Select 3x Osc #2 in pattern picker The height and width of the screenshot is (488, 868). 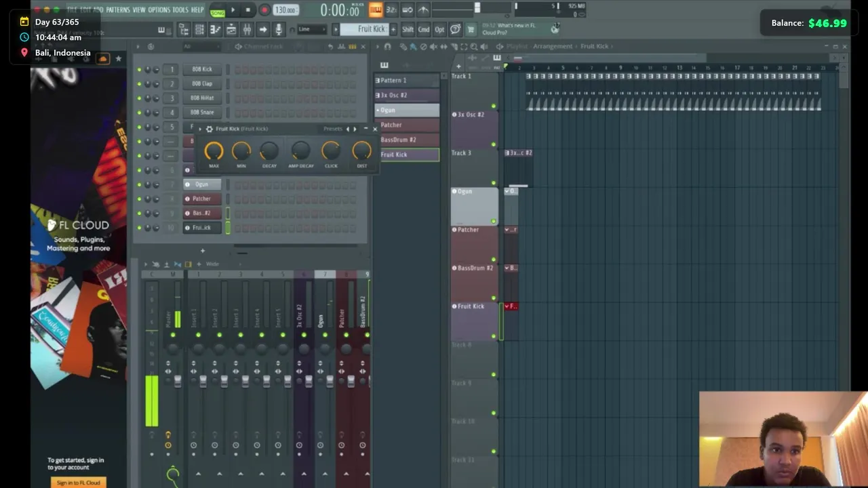click(x=407, y=95)
